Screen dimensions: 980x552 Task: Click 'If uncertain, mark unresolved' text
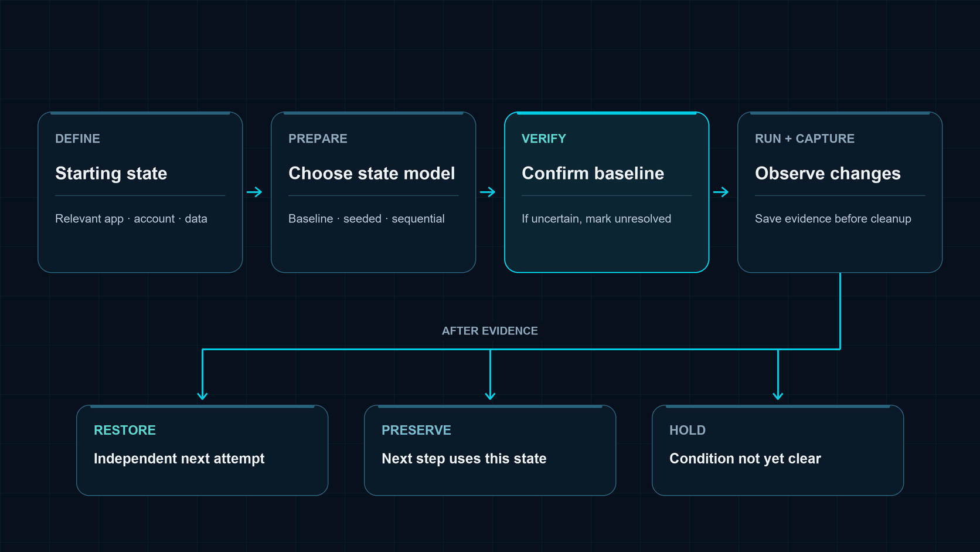596,218
